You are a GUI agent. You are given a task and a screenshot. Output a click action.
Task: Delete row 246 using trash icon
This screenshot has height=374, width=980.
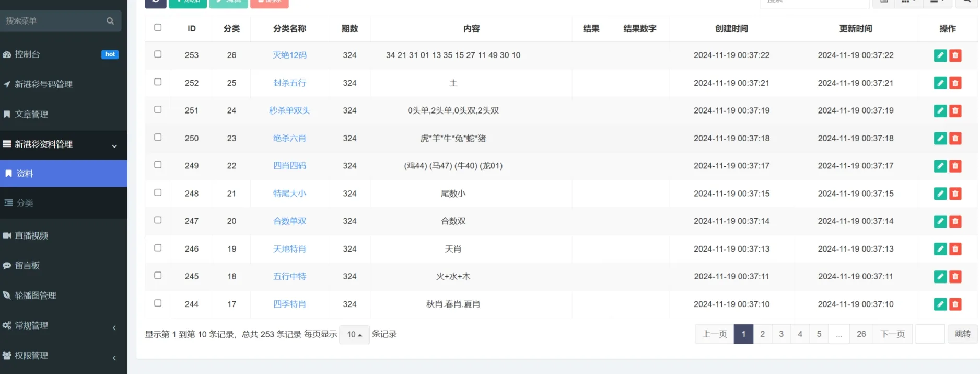[x=955, y=249]
